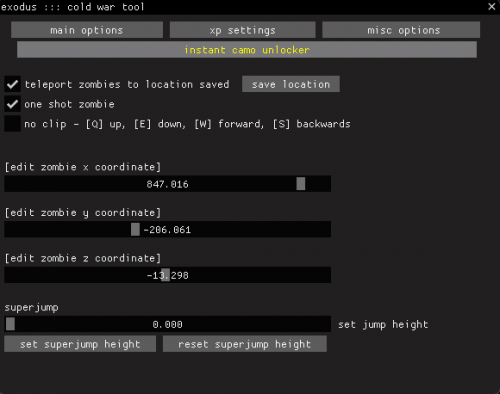Viewport: 500px width, 394px height.
Task: Click the superjump height slider
Action: (x=167, y=324)
